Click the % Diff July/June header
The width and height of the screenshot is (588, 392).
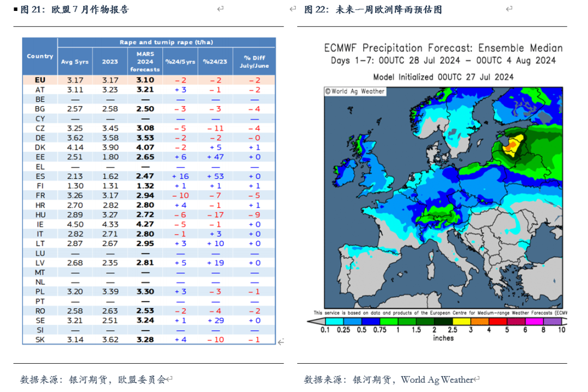254,62
